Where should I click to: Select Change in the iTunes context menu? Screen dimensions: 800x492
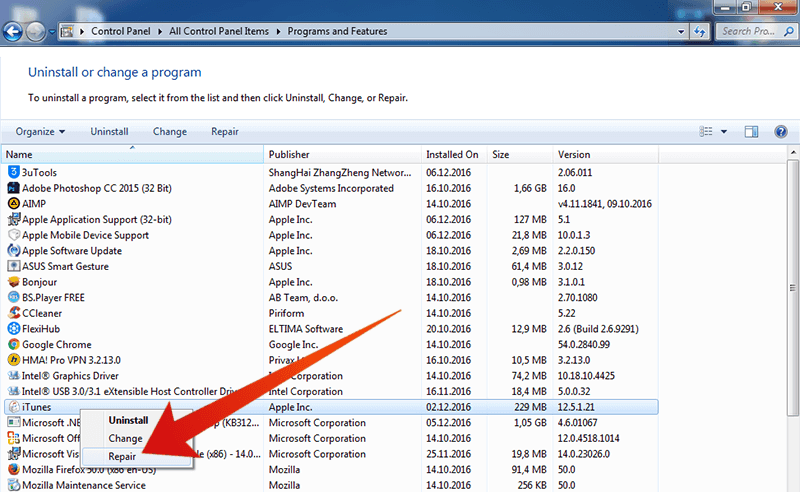coord(126,438)
